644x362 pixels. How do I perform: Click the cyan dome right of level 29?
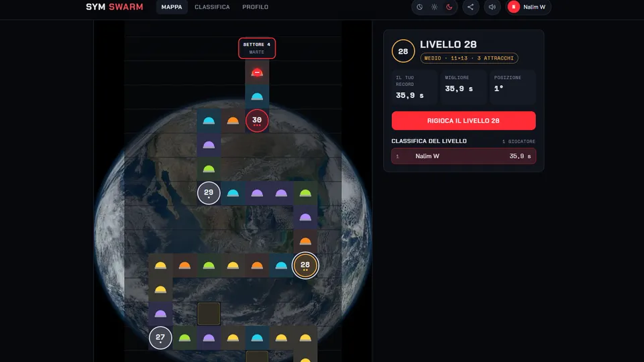point(233,193)
